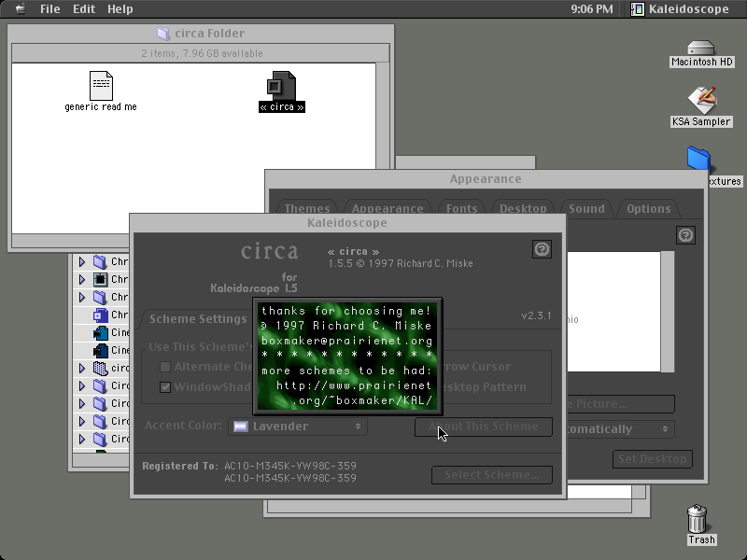Toggle the Alternate Checkbox option

(x=165, y=367)
